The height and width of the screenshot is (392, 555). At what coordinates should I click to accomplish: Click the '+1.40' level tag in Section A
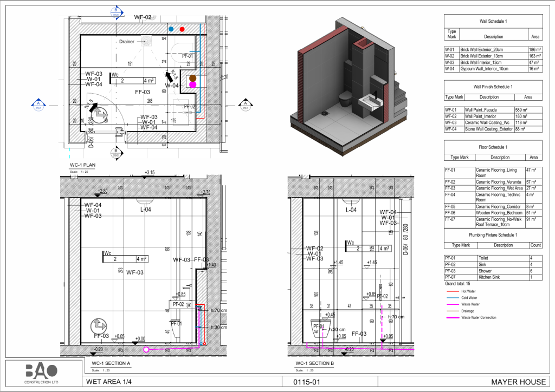pos(211,265)
